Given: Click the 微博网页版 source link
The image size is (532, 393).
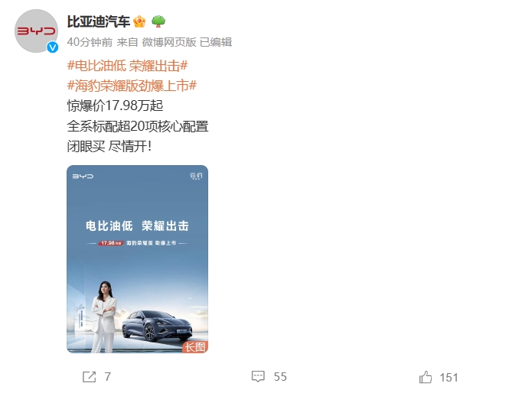Looking at the screenshot, I should [x=169, y=42].
